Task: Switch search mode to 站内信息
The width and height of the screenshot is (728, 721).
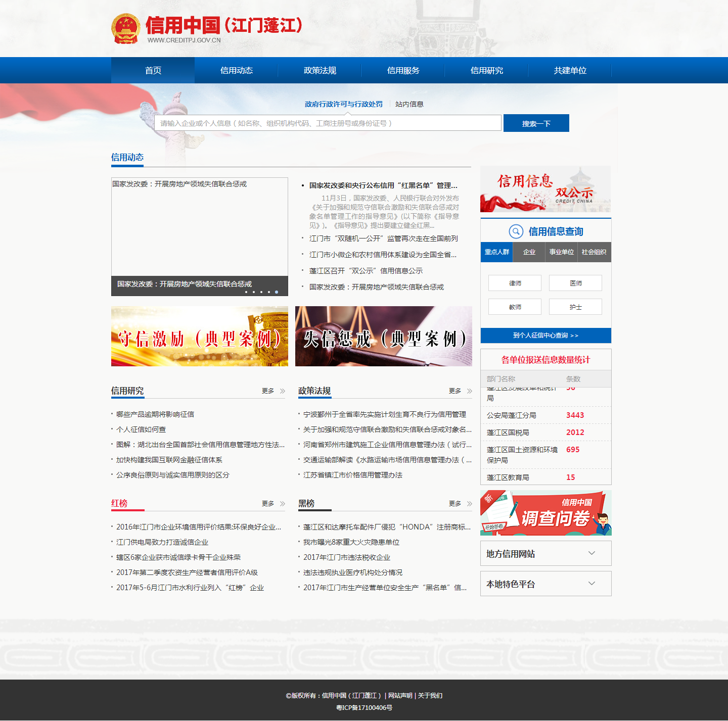Action: pos(409,104)
